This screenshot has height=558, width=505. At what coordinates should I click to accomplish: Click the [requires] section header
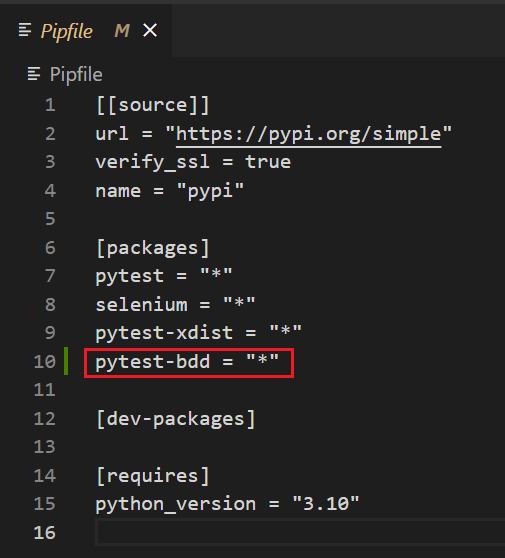(153, 476)
